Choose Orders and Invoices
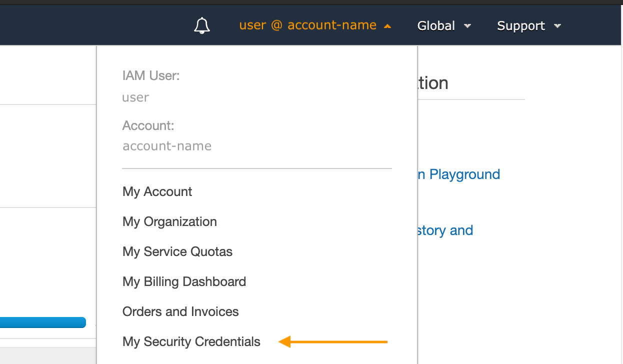Viewport: 623px width, 364px height. coord(180,311)
